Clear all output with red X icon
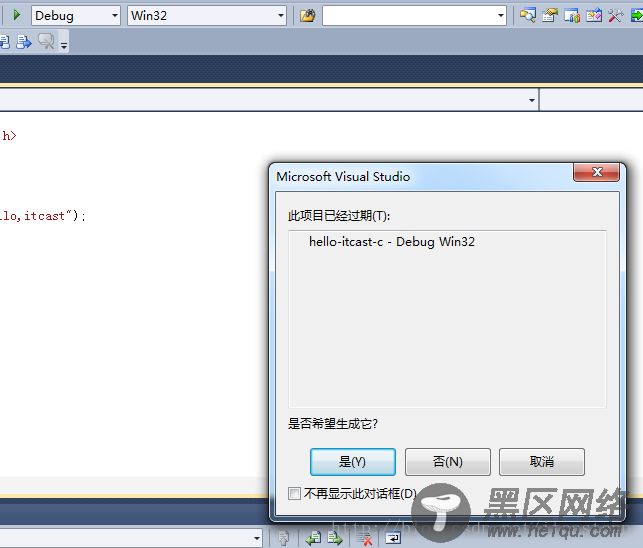643x548 pixels. pyautogui.click(x=364, y=538)
